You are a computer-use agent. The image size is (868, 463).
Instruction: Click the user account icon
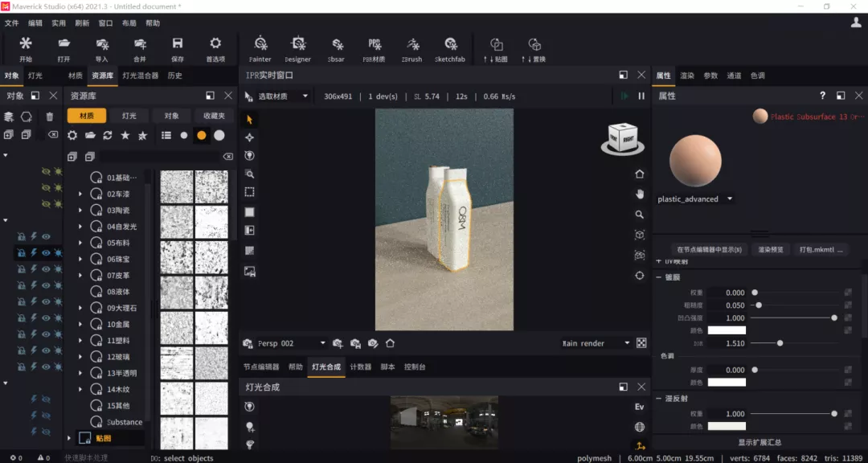pyautogui.click(x=855, y=23)
